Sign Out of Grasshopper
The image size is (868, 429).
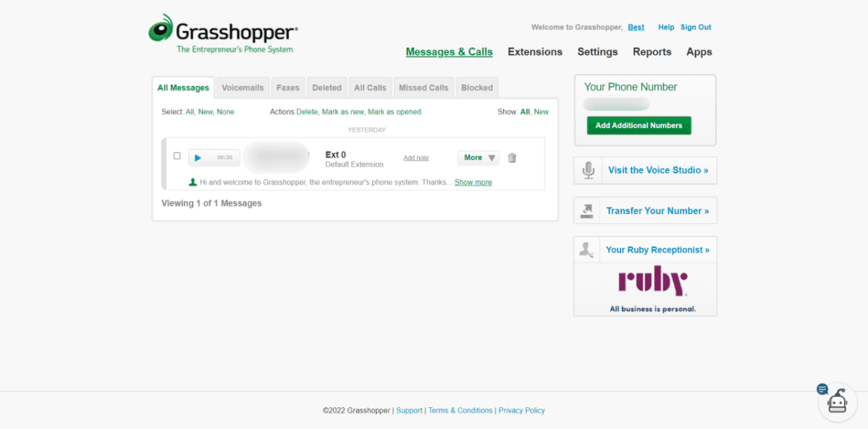tap(695, 27)
